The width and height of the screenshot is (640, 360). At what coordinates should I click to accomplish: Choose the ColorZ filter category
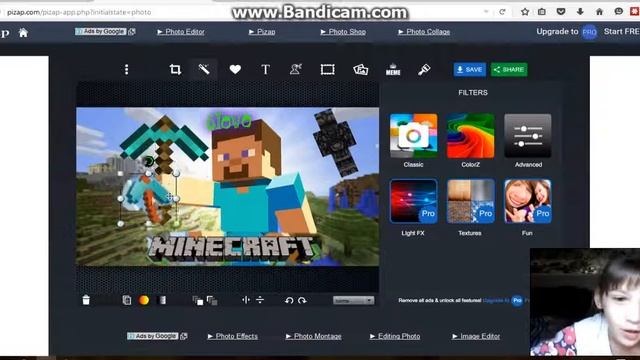tap(471, 136)
